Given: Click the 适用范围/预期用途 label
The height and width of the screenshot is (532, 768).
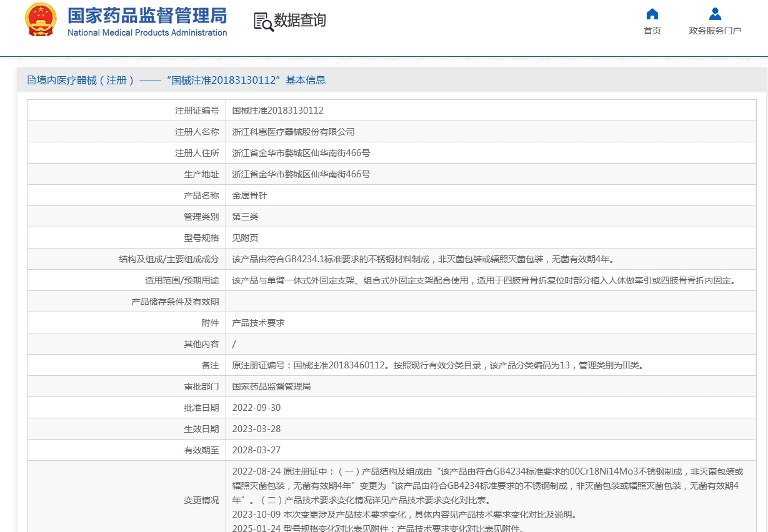Looking at the screenshot, I should pyautogui.click(x=182, y=280).
